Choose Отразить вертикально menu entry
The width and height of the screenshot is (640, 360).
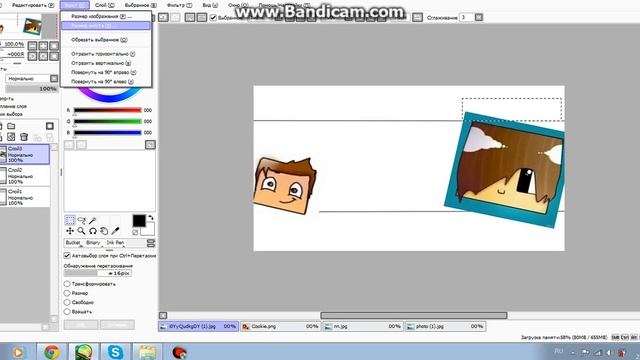[x=106, y=63]
